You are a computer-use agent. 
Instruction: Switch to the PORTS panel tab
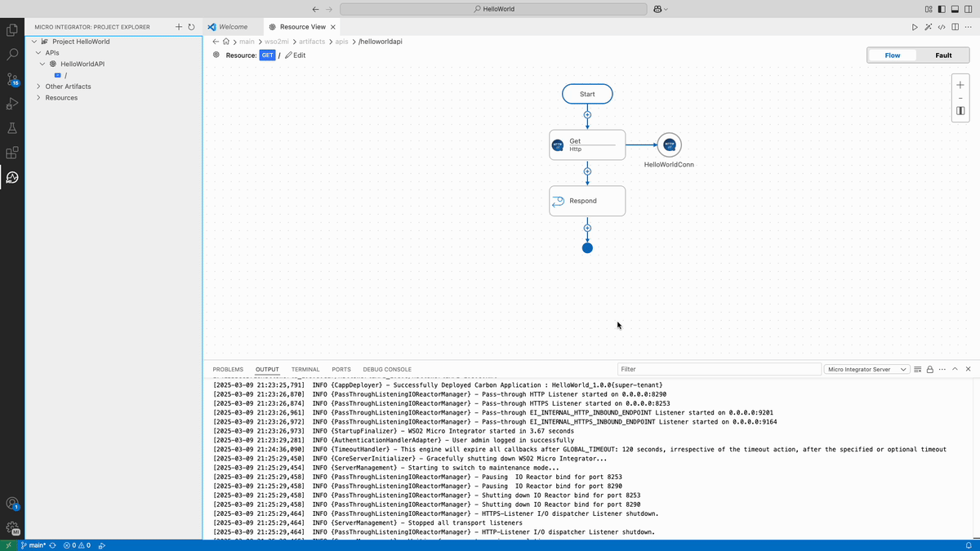point(341,370)
